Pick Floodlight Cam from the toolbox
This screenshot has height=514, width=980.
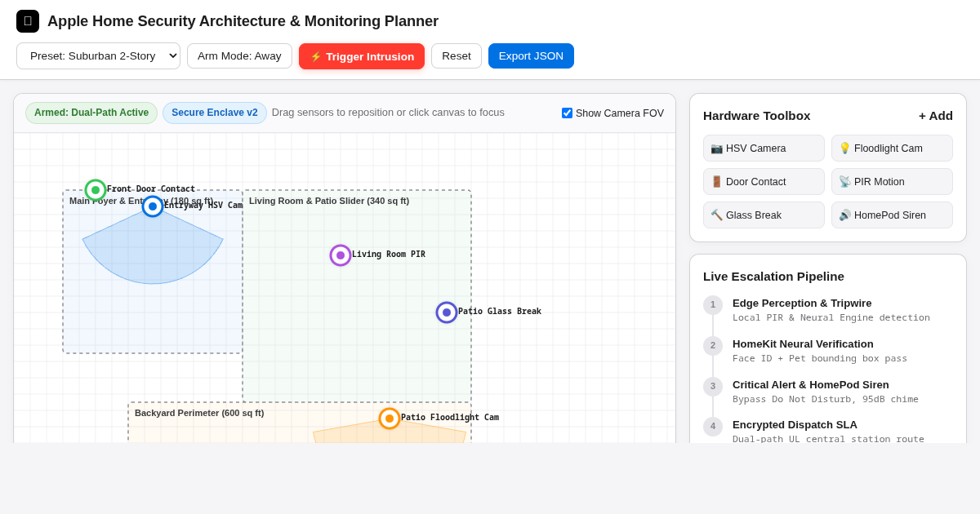[892, 148]
